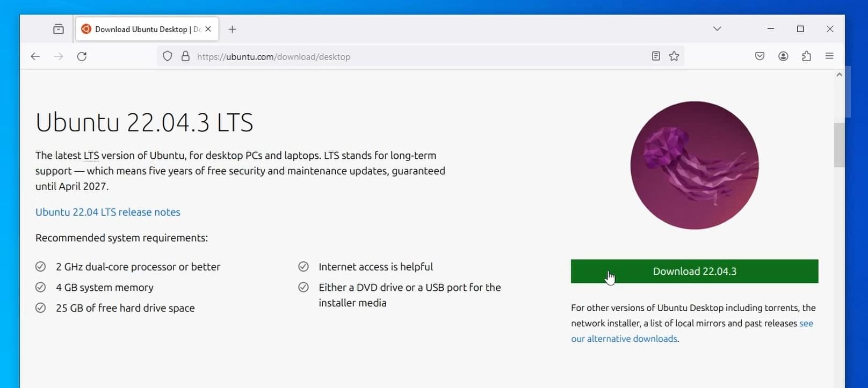
Task: Click checkmark icon beside 25 GB drive space
Action: point(40,308)
